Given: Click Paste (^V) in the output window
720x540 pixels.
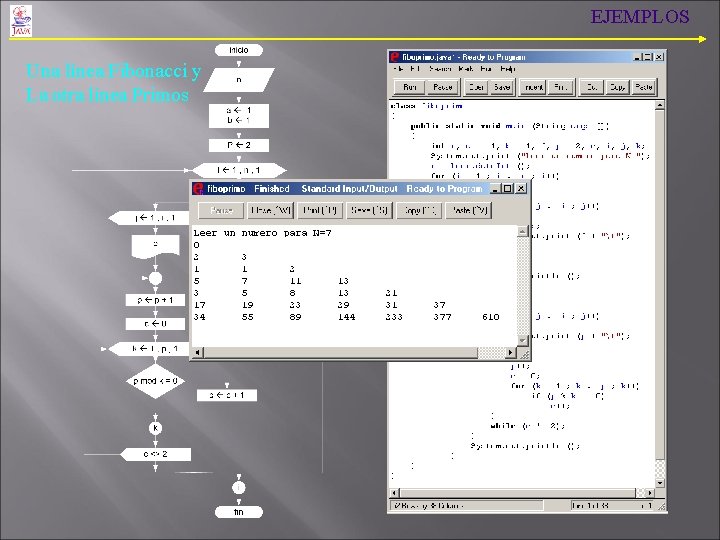Looking at the screenshot, I should 468,211.
